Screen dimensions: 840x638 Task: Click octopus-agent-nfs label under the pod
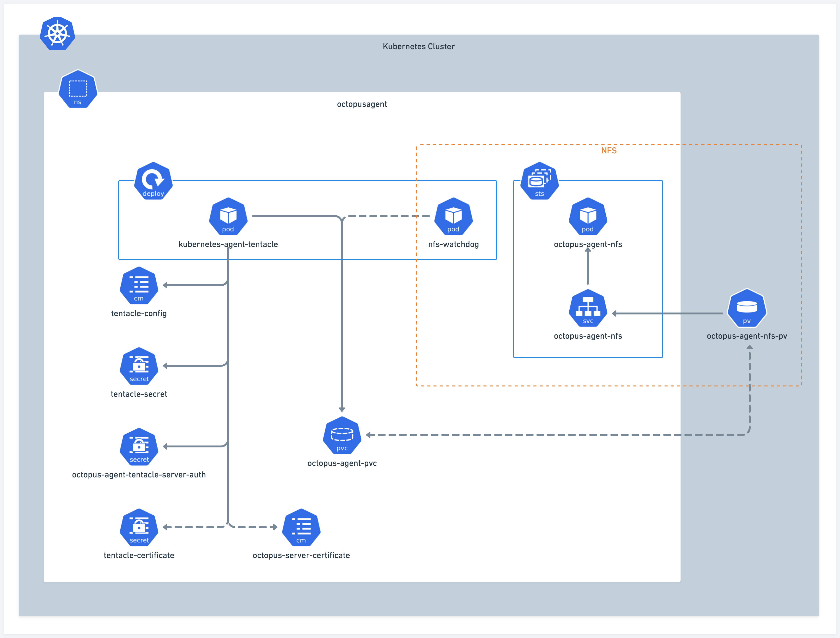[588, 244]
